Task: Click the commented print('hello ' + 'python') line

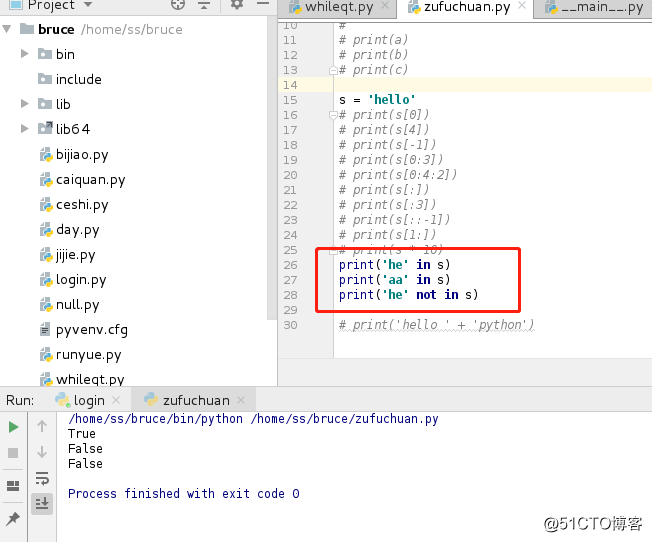Action: pos(437,324)
